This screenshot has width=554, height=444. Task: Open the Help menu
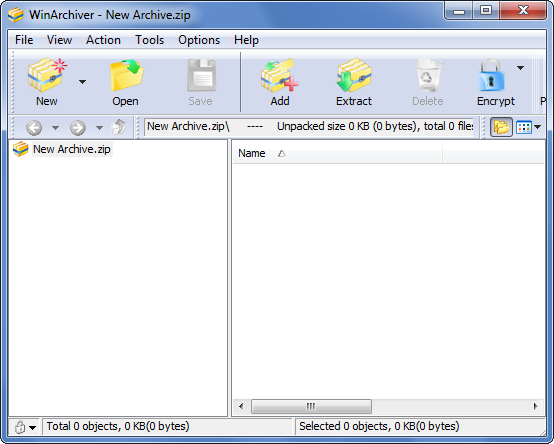(246, 40)
